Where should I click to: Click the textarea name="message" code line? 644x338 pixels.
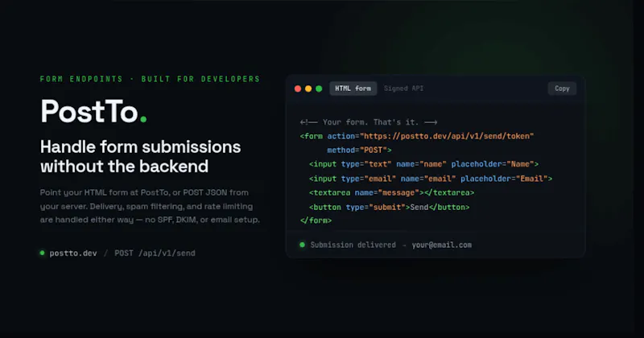tap(391, 192)
